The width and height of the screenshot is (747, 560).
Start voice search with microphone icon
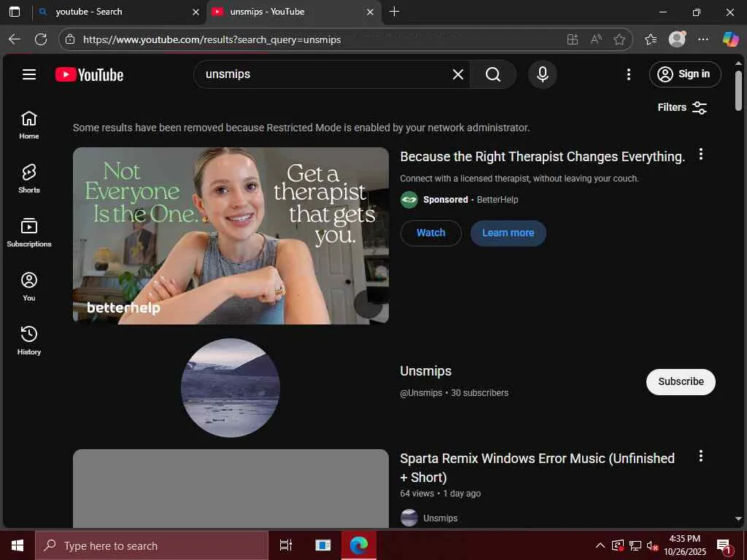coord(542,74)
